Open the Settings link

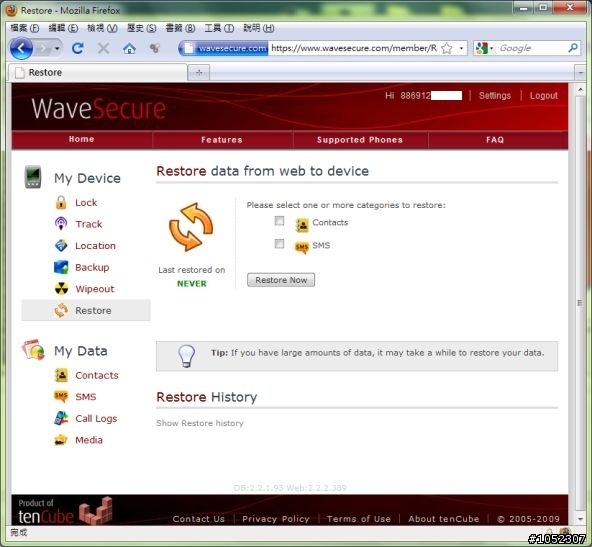495,96
